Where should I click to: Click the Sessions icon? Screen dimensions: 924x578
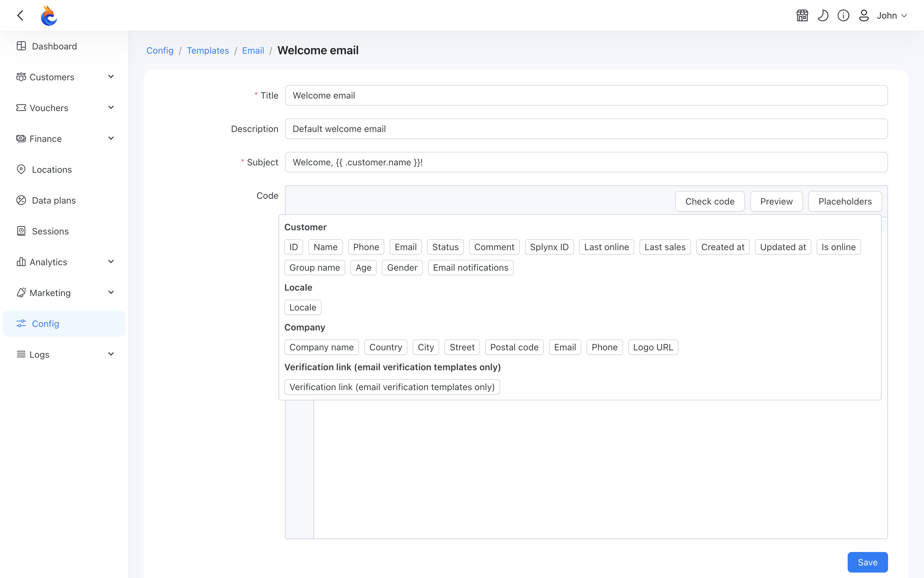click(21, 231)
